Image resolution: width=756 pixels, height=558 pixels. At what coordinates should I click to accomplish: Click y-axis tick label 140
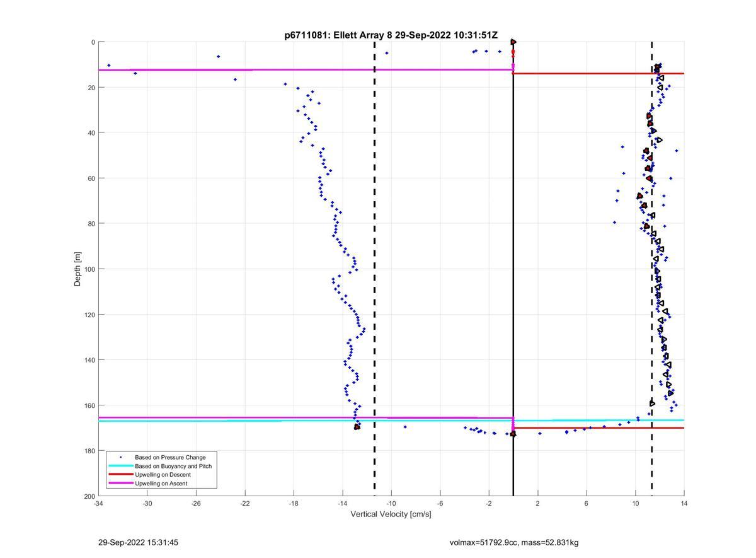[89, 360]
